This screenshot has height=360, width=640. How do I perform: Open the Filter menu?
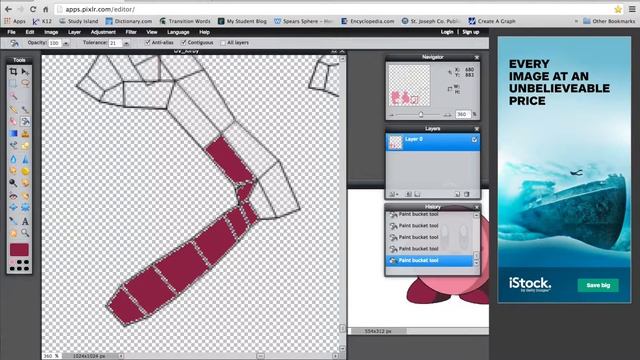(131, 32)
